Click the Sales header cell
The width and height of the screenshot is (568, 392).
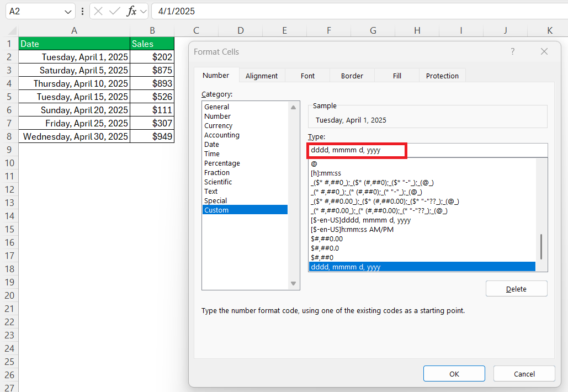(x=152, y=44)
